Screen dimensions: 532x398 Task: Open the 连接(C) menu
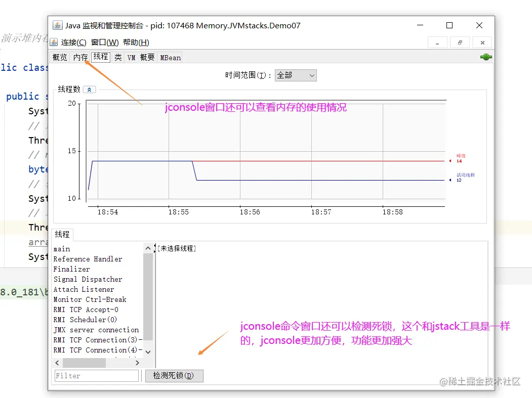point(73,42)
